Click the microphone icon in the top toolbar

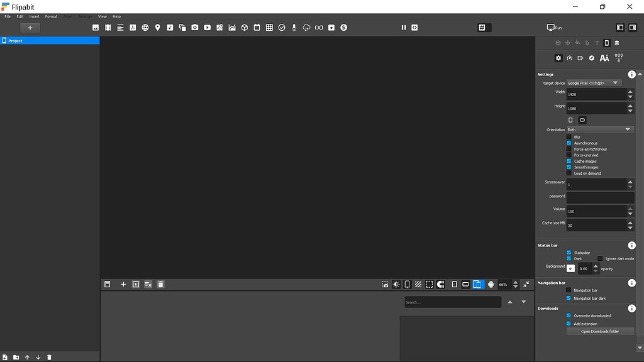coord(294,28)
